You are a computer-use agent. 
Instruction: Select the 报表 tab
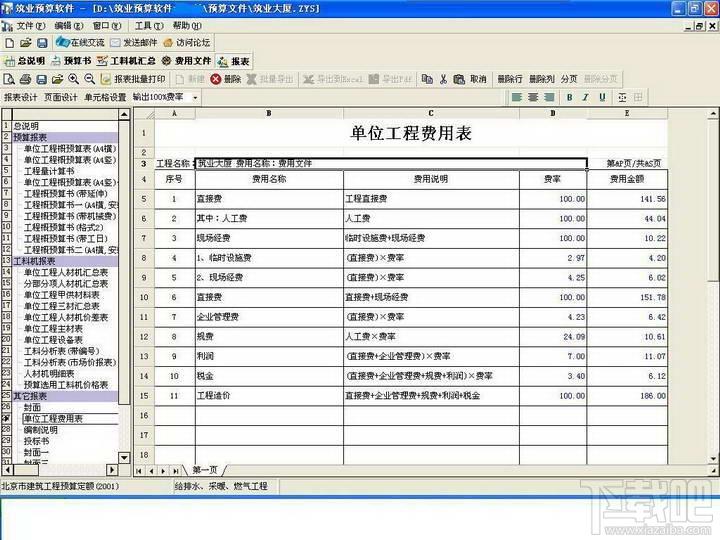234,61
